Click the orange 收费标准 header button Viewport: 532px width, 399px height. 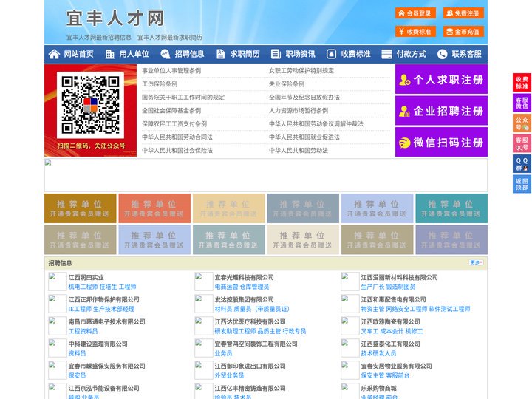click(415, 32)
